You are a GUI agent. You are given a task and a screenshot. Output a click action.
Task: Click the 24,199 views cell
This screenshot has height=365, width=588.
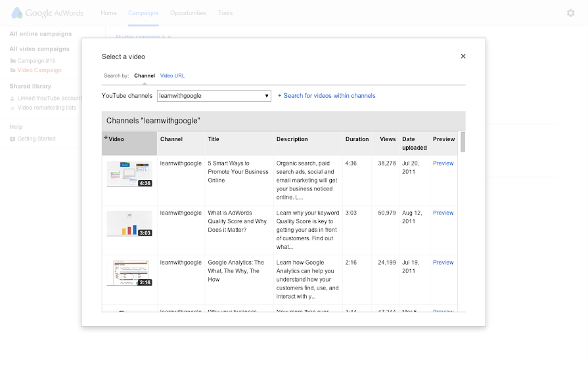coord(386,263)
